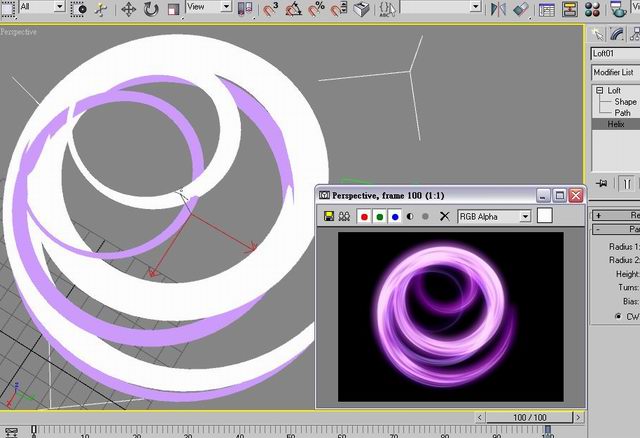Clone the rendered frame window
The width and height of the screenshot is (640, 438).
pyautogui.click(x=344, y=216)
